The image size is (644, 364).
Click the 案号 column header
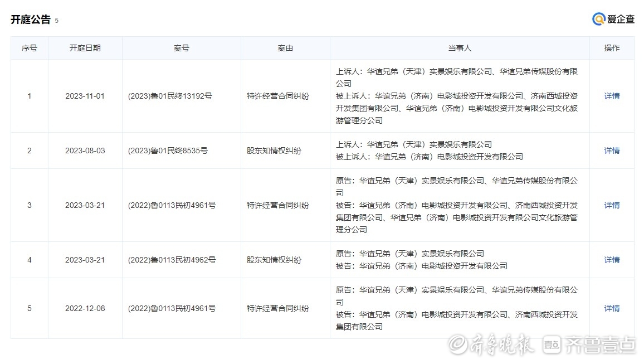tap(181, 48)
